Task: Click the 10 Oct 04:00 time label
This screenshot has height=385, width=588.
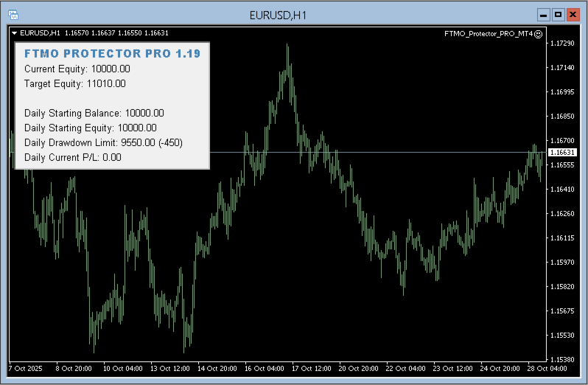Action: pyautogui.click(x=123, y=369)
